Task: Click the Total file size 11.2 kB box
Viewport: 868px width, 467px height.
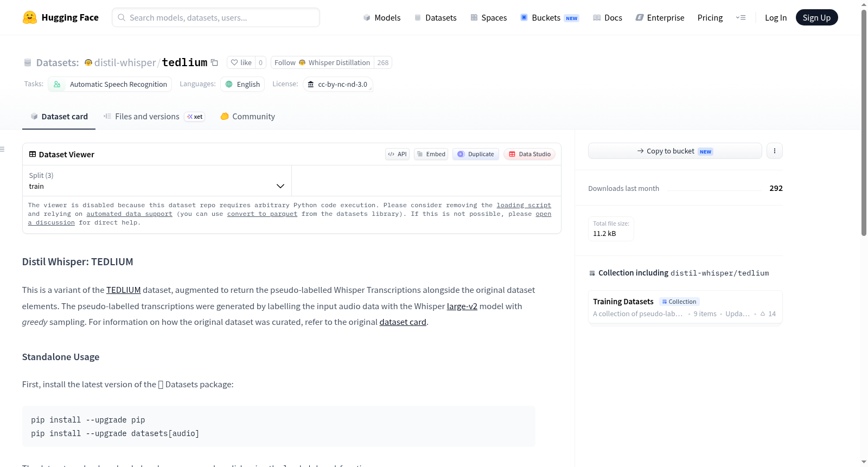Action: [611, 229]
